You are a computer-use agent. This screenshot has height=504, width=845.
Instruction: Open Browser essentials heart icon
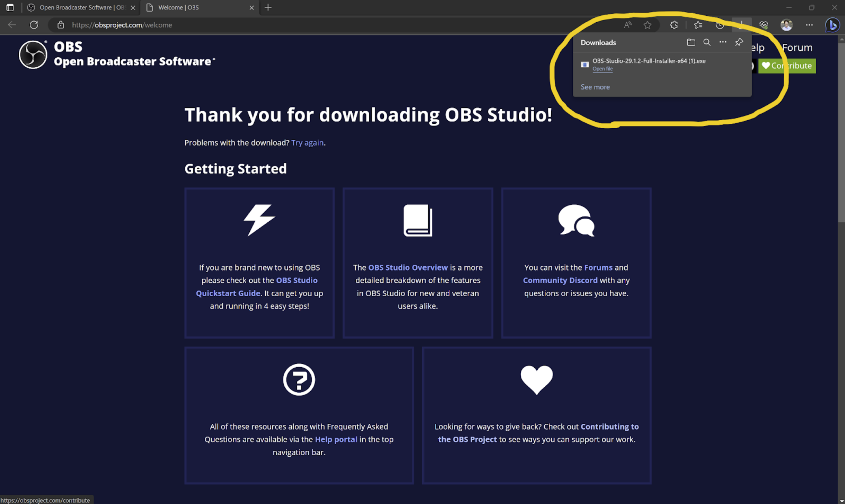coord(764,25)
